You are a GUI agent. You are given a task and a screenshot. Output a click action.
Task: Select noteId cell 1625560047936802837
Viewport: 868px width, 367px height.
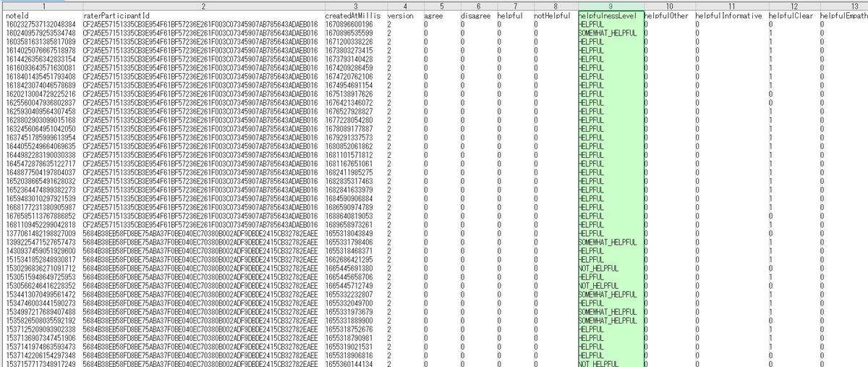(41, 102)
